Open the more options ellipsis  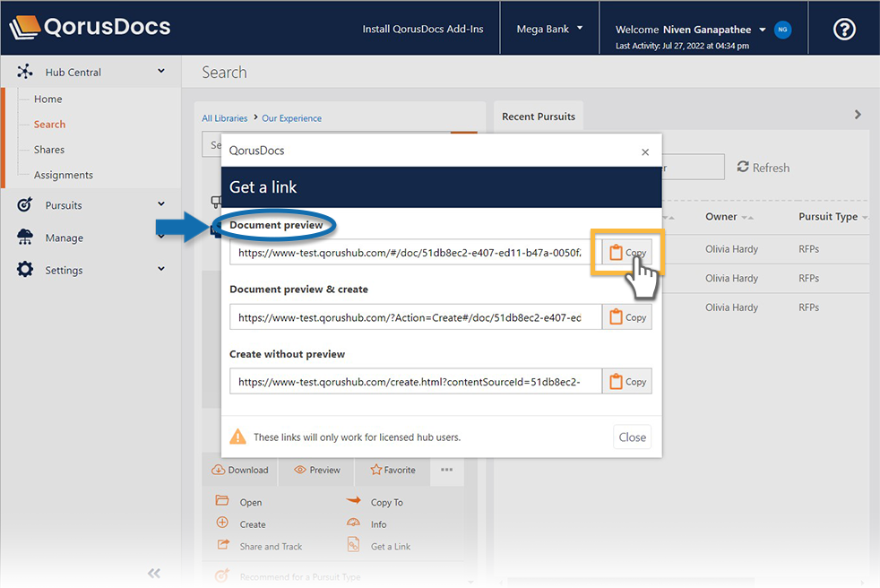coord(447,470)
